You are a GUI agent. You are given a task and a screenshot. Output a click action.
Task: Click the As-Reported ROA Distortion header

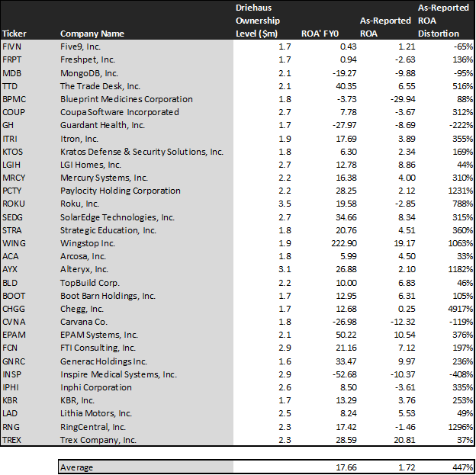click(x=443, y=21)
